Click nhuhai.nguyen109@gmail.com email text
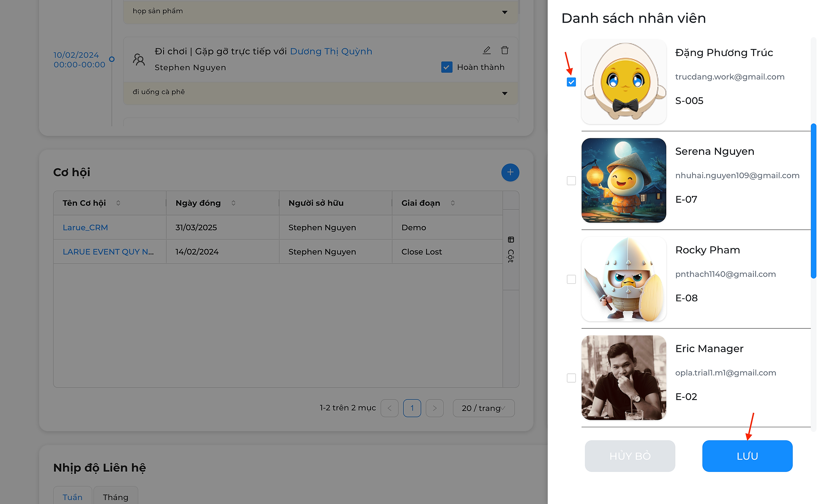Screen dimensions: 830x504 [x=737, y=175]
